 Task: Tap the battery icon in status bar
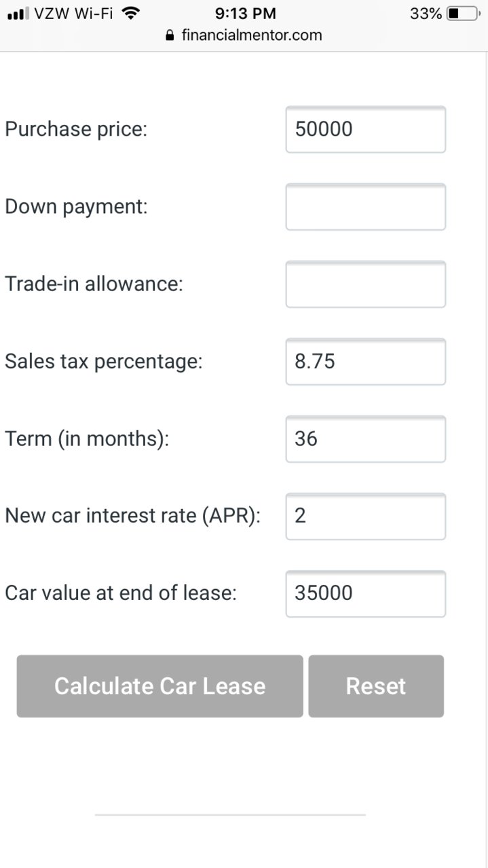click(x=464, y=14)
